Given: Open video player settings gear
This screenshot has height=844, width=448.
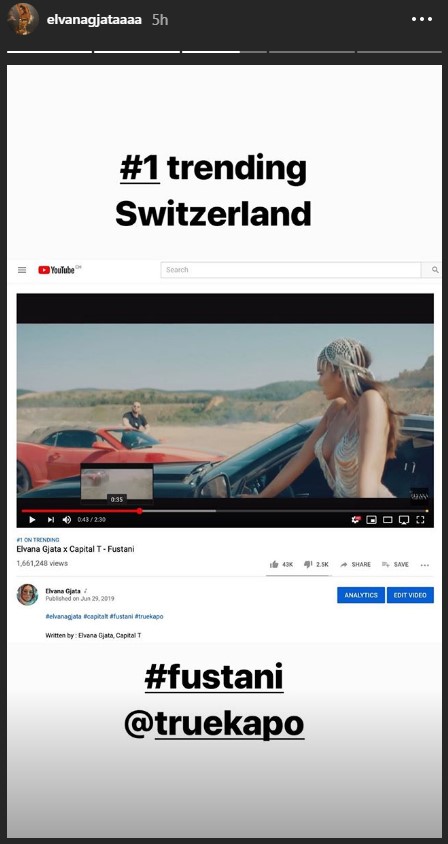Looking at the screenshot, I should click(x=355, y=519).
